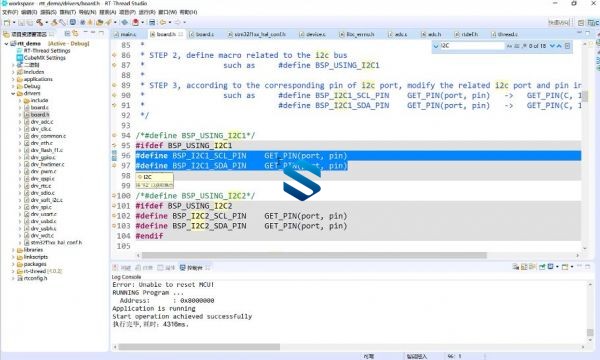The height and width of the screenshot is (360, 600).
Task: Select drv_gpio.c in project tree
Action: (x=43, y=157)
